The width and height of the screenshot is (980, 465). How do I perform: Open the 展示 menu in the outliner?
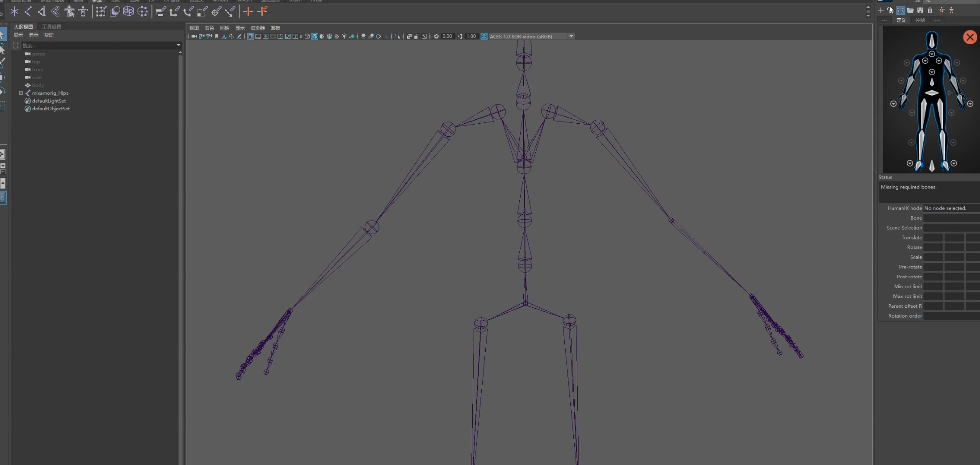pos(18,35)
